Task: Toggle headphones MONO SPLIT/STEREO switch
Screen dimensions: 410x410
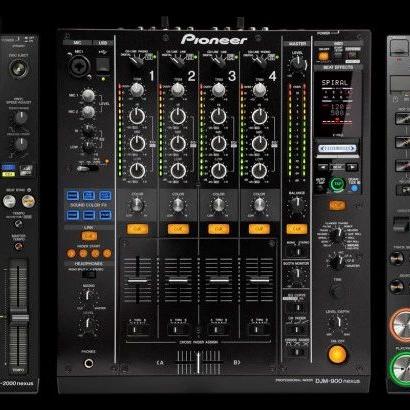Action: click(x=89, y=274)
